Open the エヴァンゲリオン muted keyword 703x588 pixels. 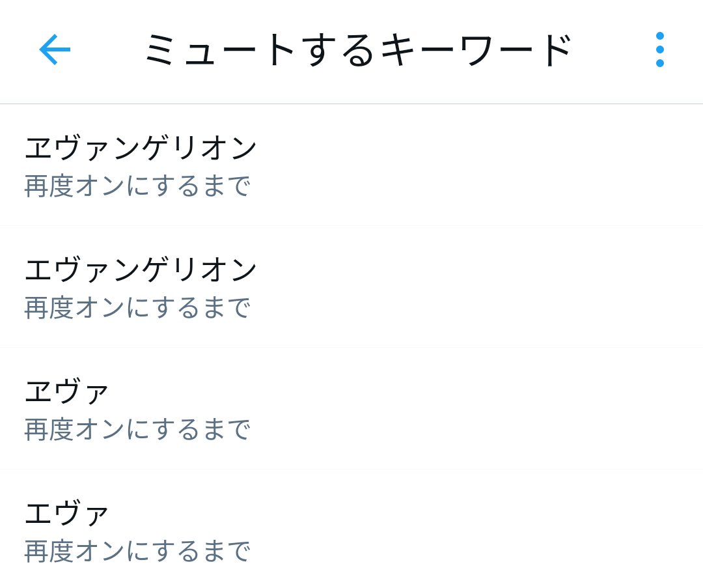141,270
